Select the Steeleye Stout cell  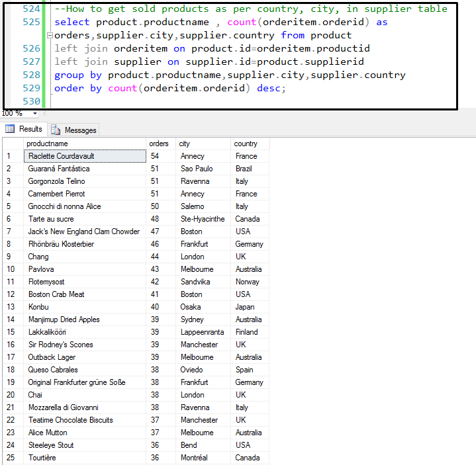click(x=85, y=445)
